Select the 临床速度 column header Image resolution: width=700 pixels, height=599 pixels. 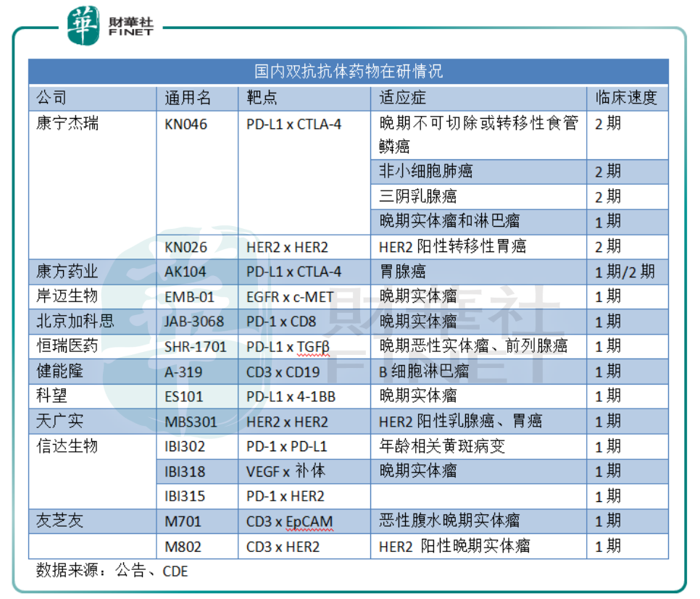[x=626, y=98]
